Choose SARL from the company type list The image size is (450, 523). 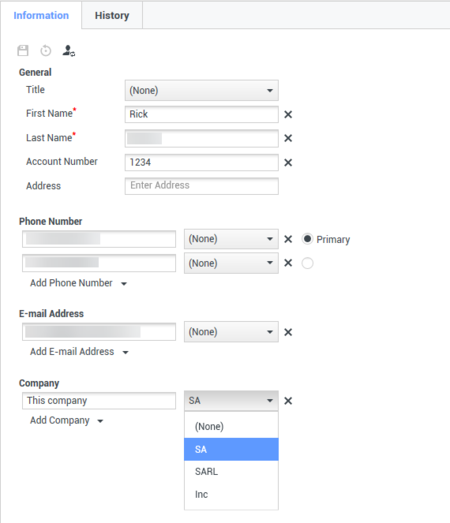tap(231, 472)
